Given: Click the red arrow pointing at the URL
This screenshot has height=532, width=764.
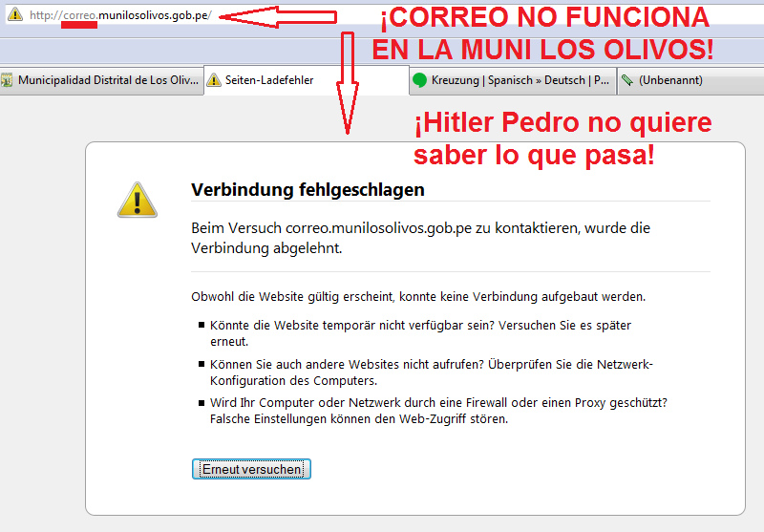Looking at the screenshot, I should point(277,16).
